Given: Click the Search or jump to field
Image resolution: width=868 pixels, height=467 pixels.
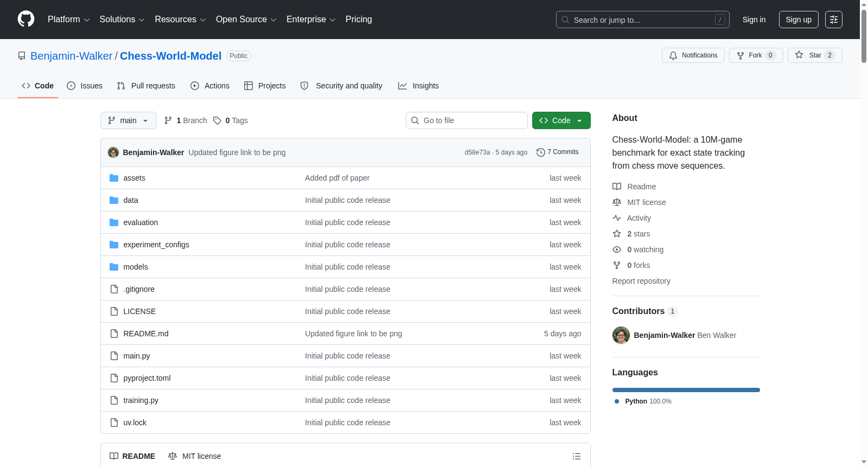Looking at the screenshot, I should 643,20.
